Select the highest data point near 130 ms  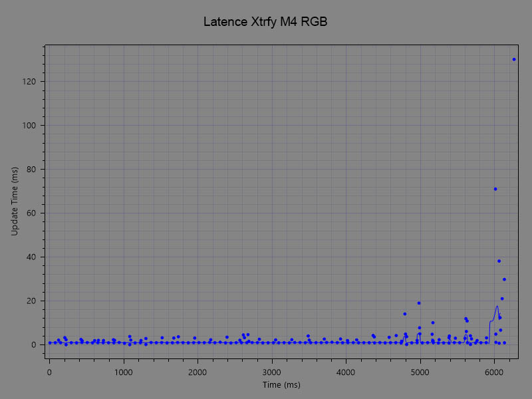click(x=514, y=59)
